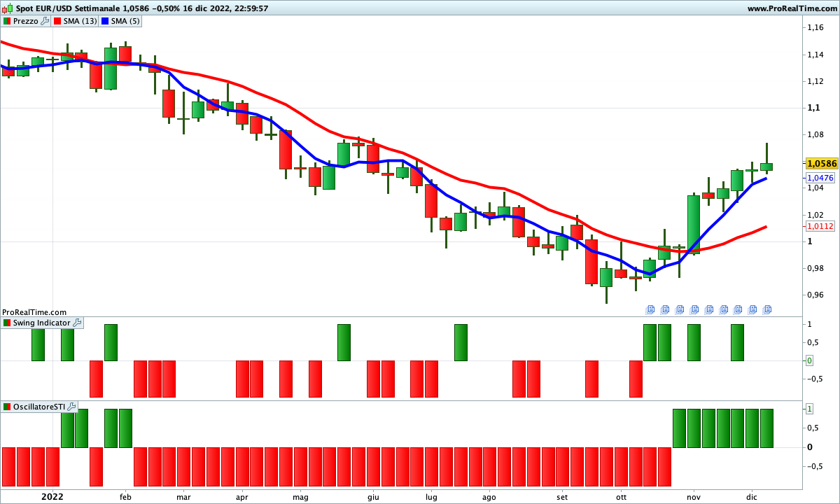Click the Prezzo label tab
This screenshot has width=840, height=504.
point(26,21)
